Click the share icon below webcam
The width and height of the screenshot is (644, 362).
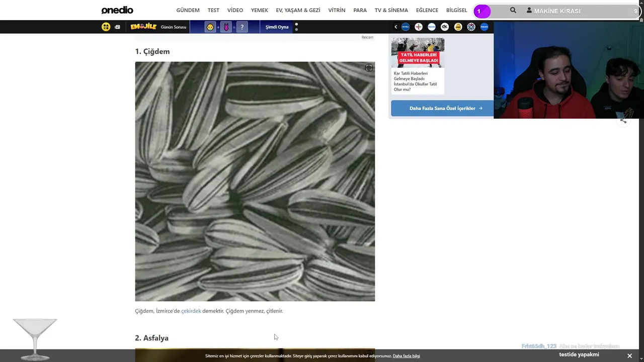pyautogui.click(x=623, y=120)
